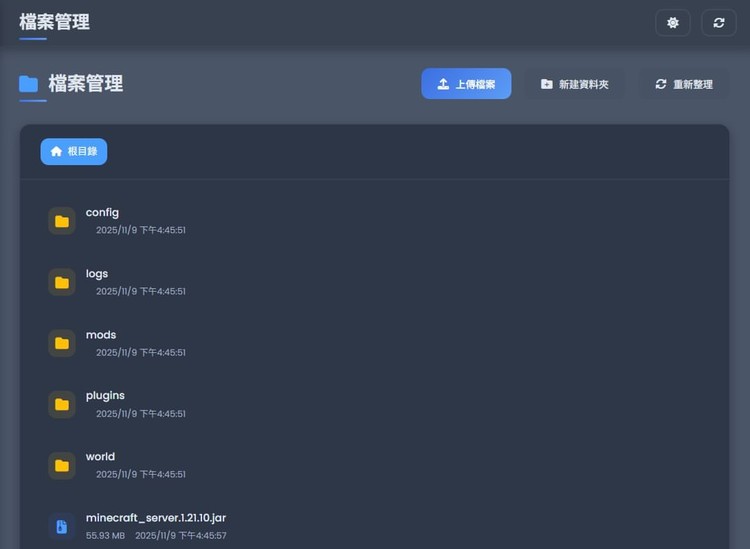Click the upload arrow icon in 上傳檔案
Image resolution: width=750 pixels, height=549 pixels.
point(443,84)
